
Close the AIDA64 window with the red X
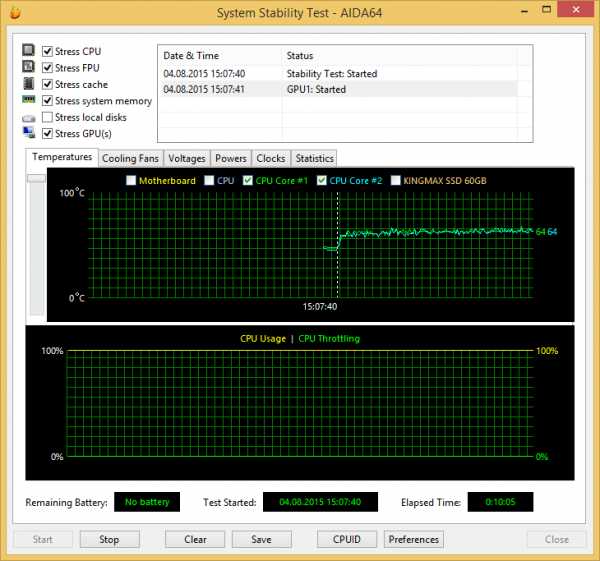click(x=576, y=10)
